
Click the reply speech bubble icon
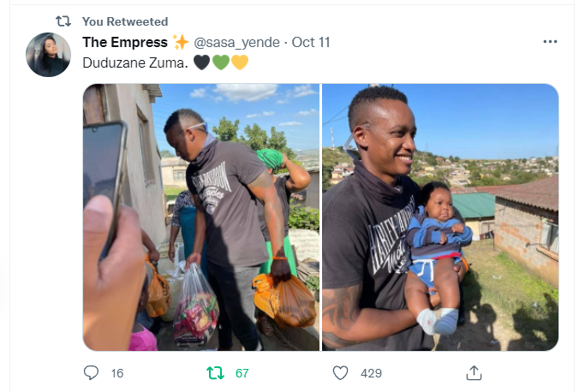[x=91, y=373]
